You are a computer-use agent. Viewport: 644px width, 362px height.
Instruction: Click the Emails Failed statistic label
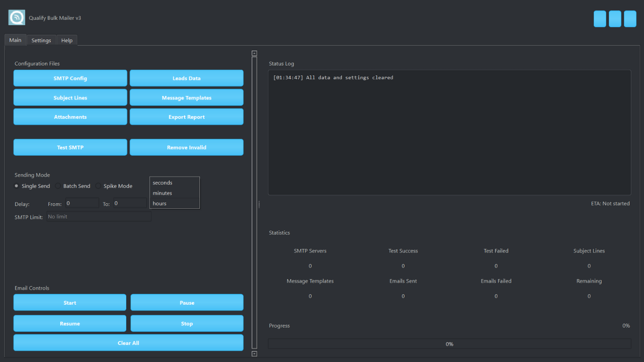coord(496,281)
